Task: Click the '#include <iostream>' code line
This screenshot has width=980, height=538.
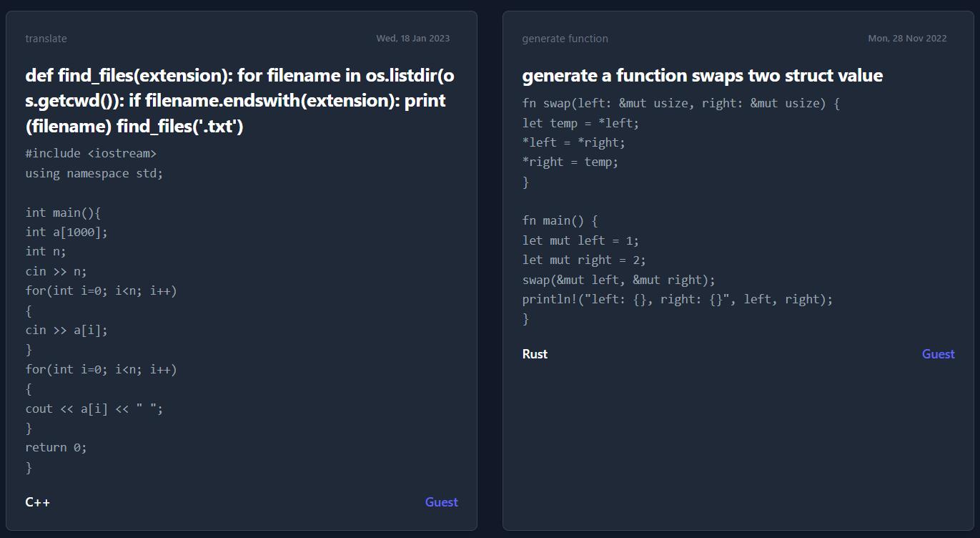Action: pos(91,154)
